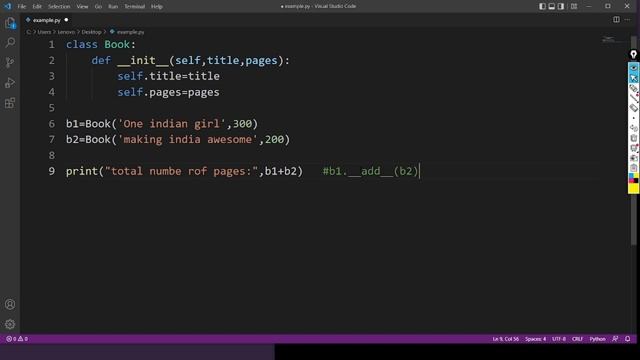Select the cursor arrow annotation tool
Image resolution: width=640 pixels, height=360 pixels.
pyautogui.click(x=633, y=78)
